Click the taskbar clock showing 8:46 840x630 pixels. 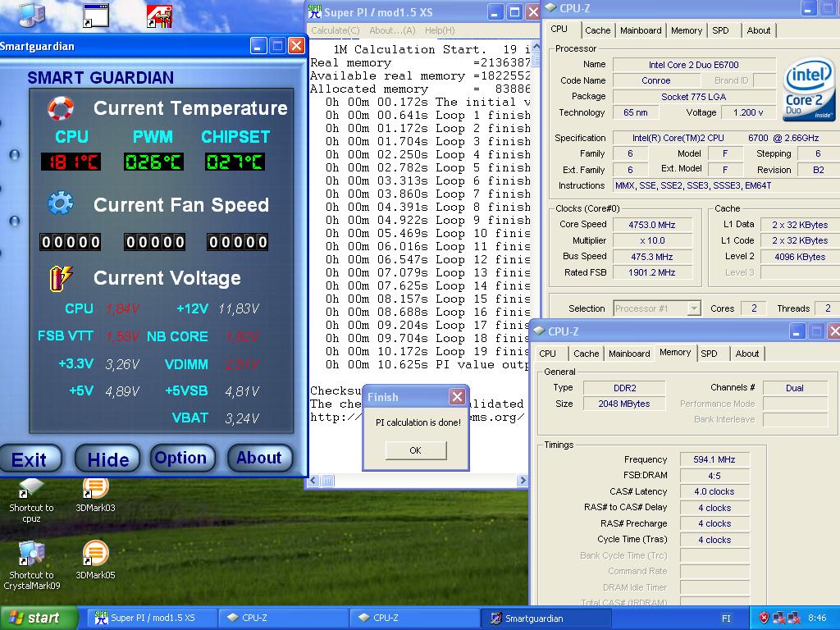tap(817, 619)
